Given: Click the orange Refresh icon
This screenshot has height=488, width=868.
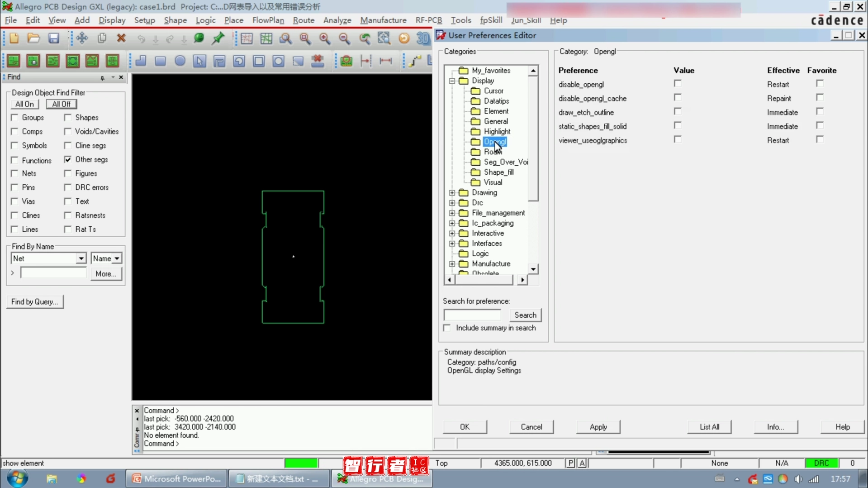Looking at the screenshot, I should tap(404, 38).
